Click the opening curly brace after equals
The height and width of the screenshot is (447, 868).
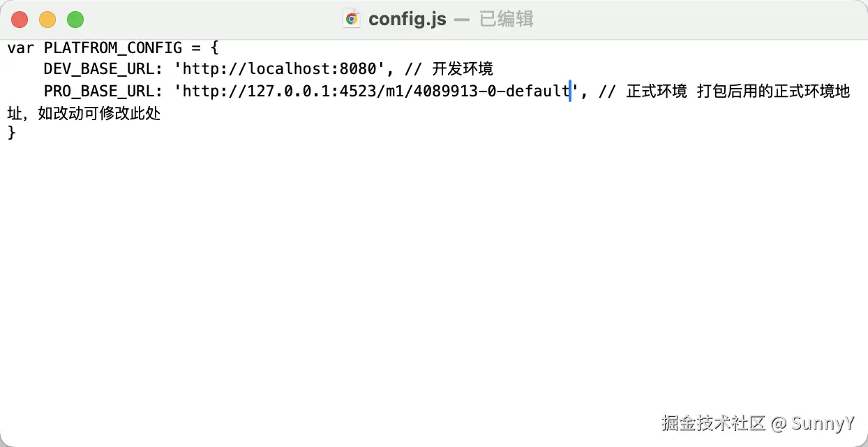click(x=214, y=48)
